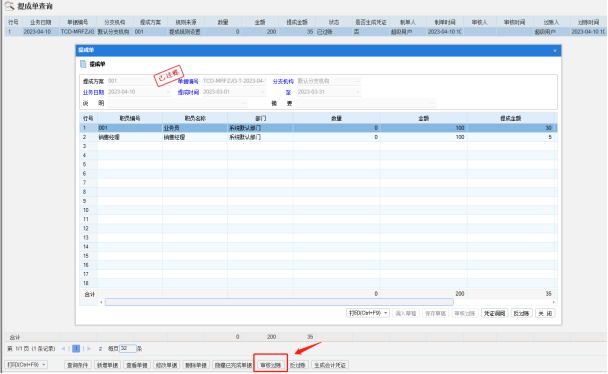This screenshot has height=374, width=608.
Task: Click the 凭证查询 button in the dialog
Action: click(494, 313)
